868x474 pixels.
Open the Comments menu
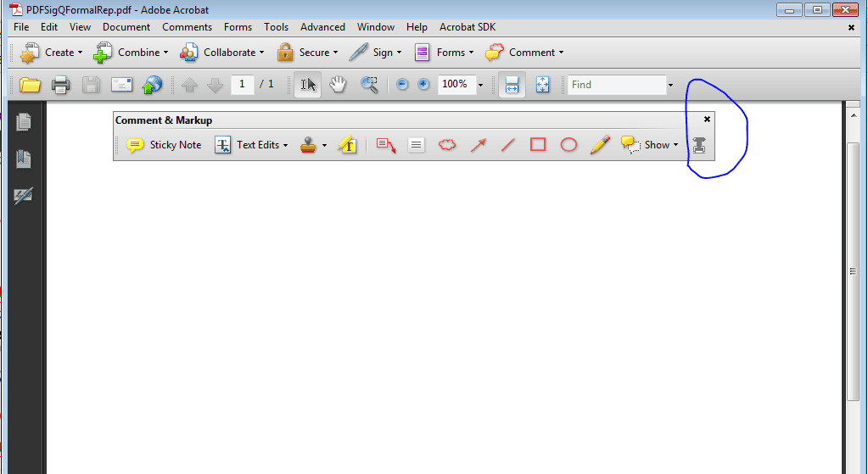[x=188, y=27]
